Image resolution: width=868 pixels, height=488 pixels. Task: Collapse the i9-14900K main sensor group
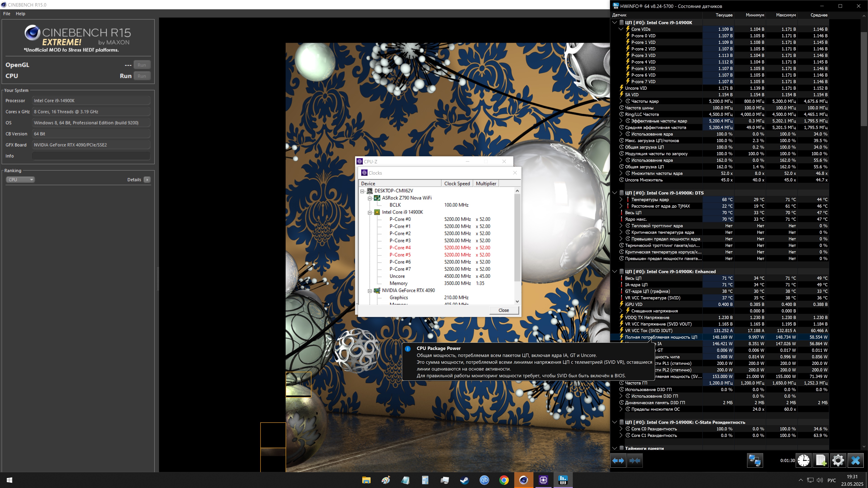click(614, 23)
